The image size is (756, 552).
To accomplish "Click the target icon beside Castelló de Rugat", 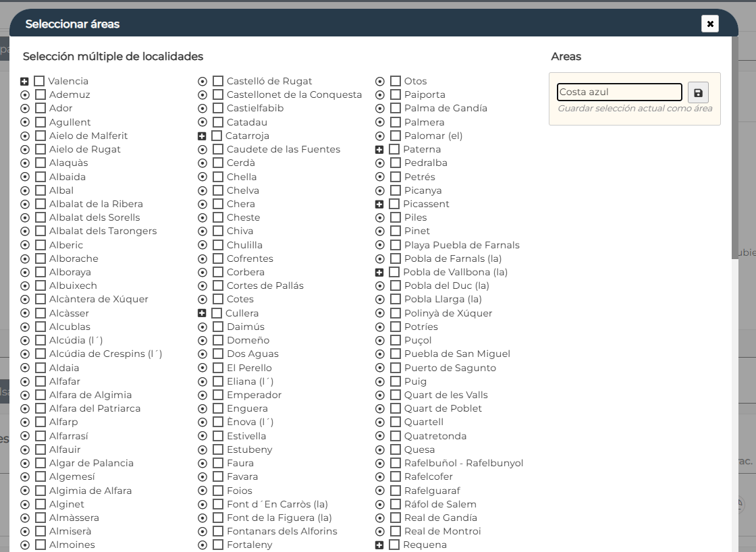I will (202, 82).
